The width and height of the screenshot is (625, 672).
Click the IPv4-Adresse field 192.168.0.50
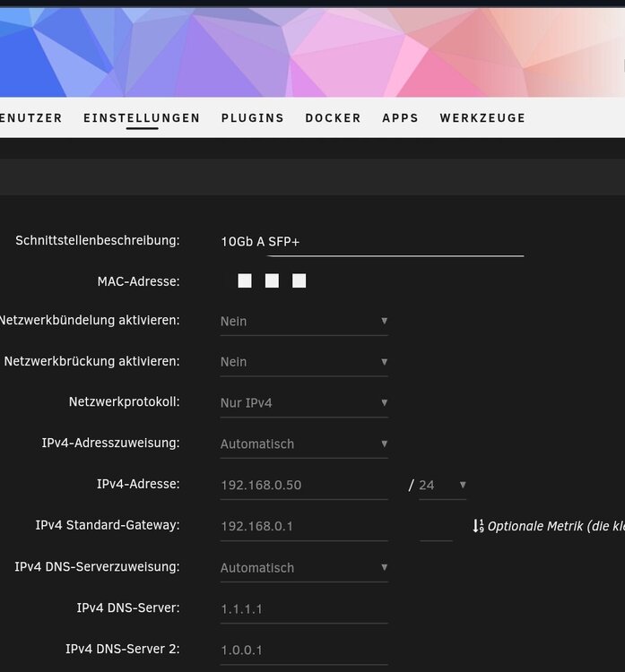[x=304, y=485]
